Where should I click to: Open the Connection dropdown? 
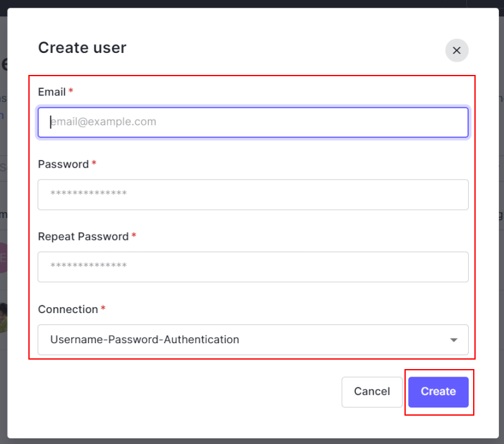pos(253,339)
